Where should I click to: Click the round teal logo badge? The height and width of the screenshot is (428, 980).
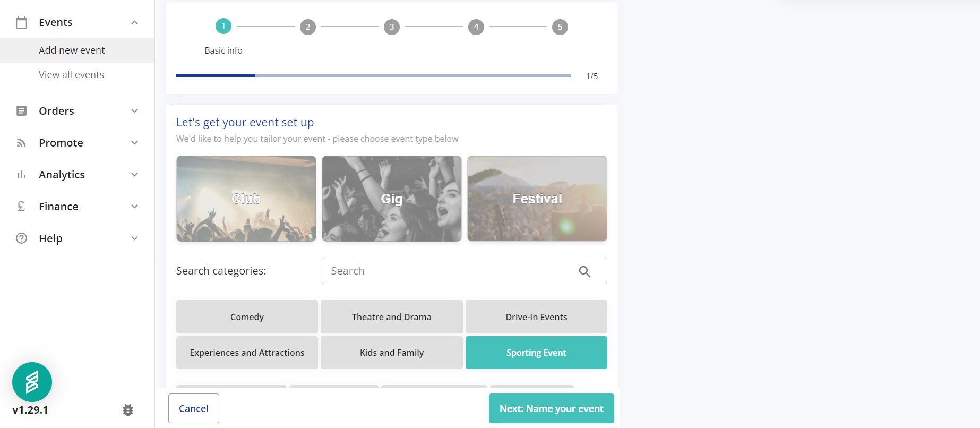pyautogui.click(x=32, y=382)
